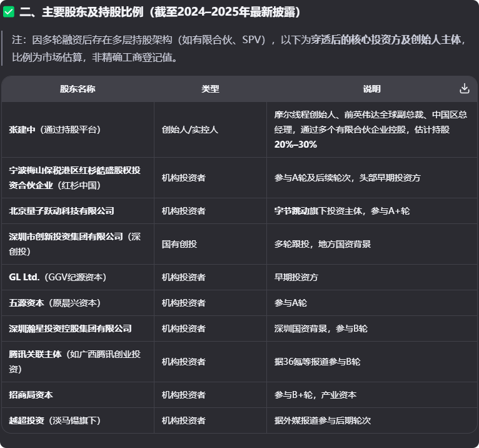The height and width of the screenshot is (448, 479).
Task: Click 机构投资者 in the 越超投资 row
Action: click(184, 420)
